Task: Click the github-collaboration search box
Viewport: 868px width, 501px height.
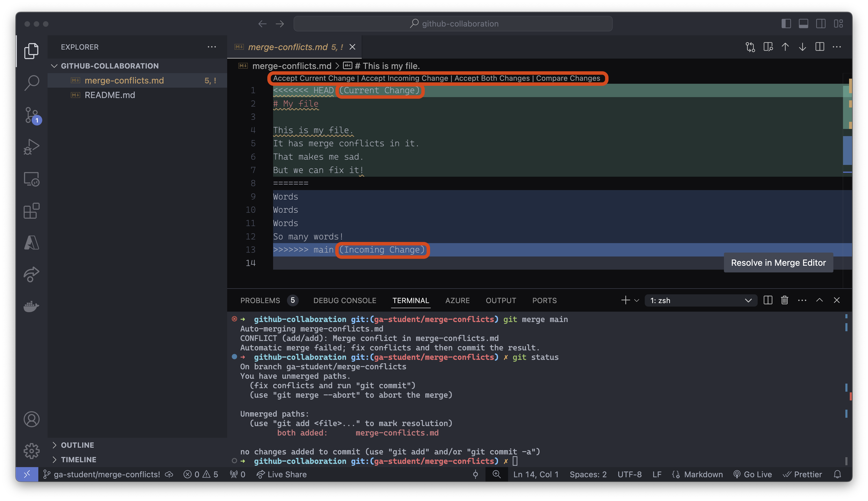Action: tap(453, 23)
